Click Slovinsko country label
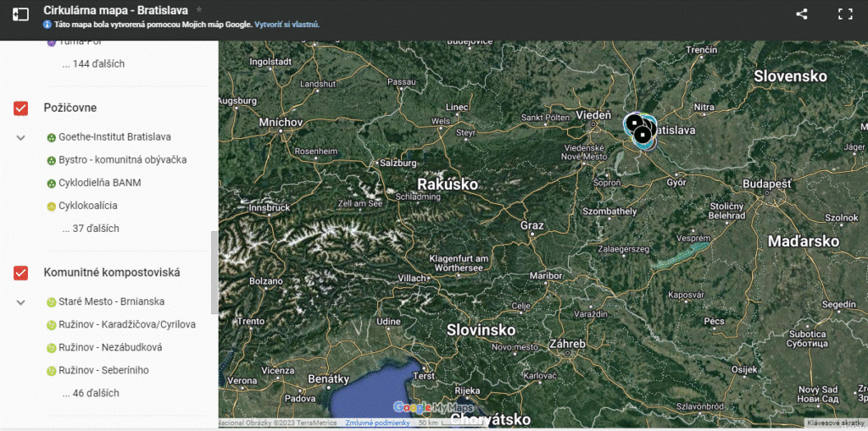Image resolution: width=868 pixels, height=431 pixels. 481,330
